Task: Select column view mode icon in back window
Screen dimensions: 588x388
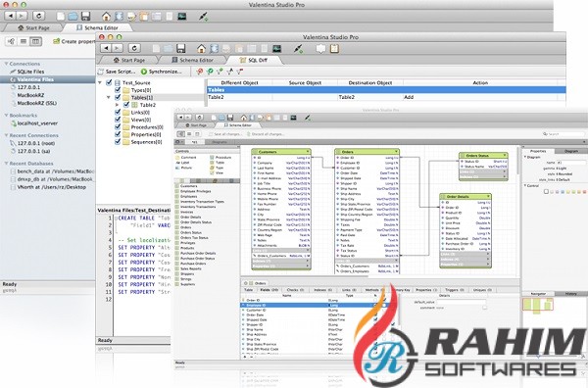Action: pos(36,41)
